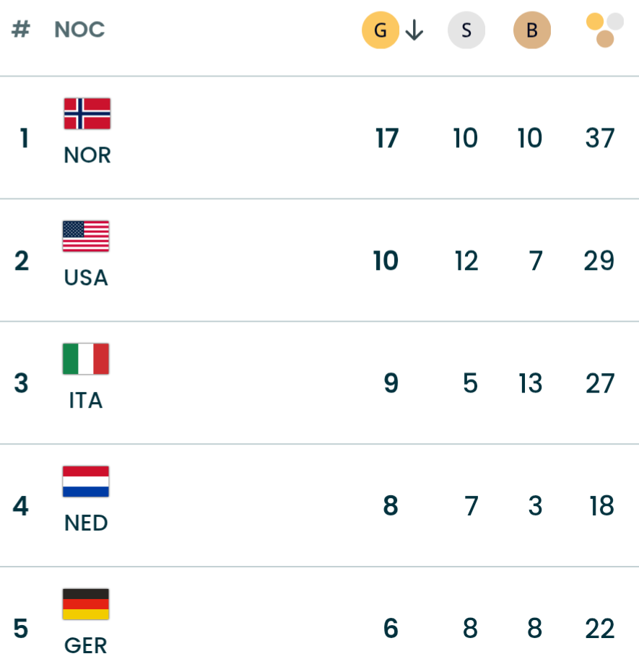Click the NOC column header

click(79, 30)
